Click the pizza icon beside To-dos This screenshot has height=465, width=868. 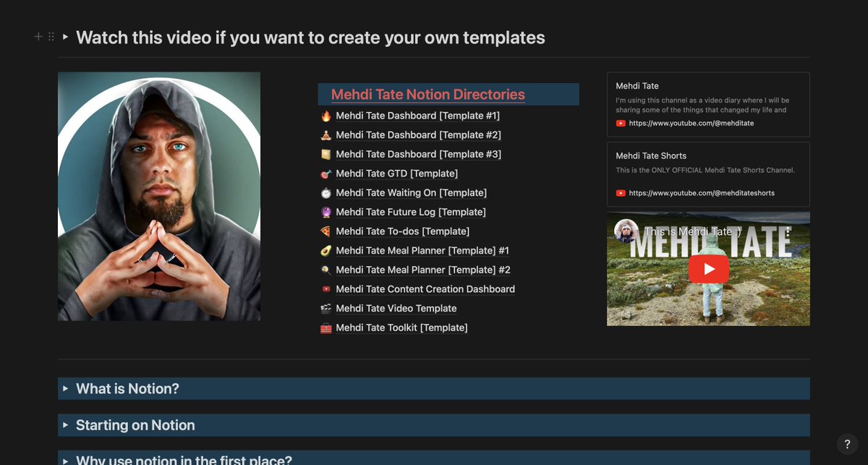325,231
